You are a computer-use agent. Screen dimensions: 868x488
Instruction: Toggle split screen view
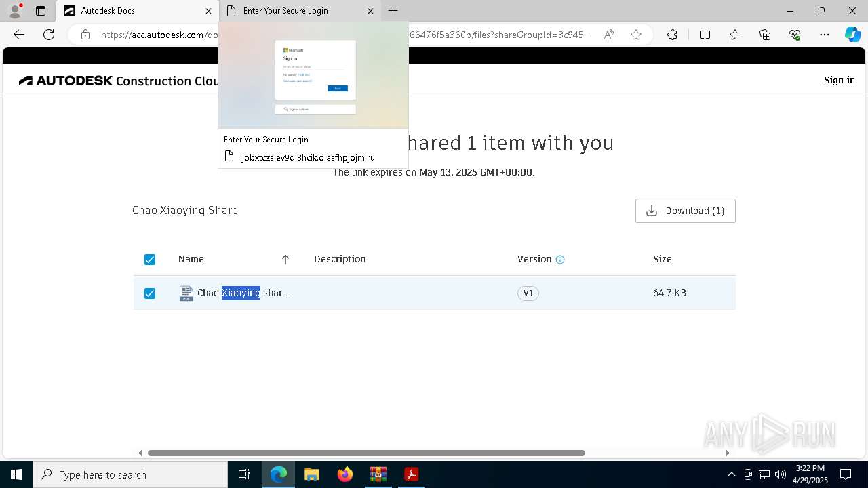(705, 35)
